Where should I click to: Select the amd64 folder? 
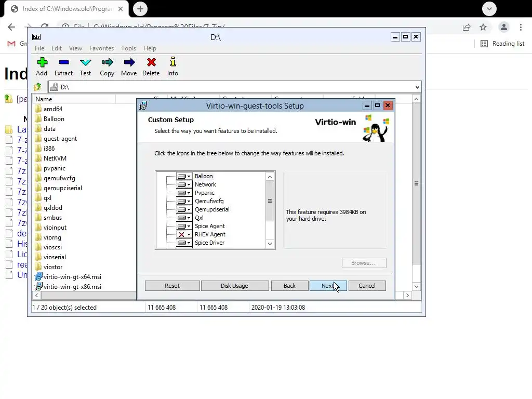coord(48,109)
